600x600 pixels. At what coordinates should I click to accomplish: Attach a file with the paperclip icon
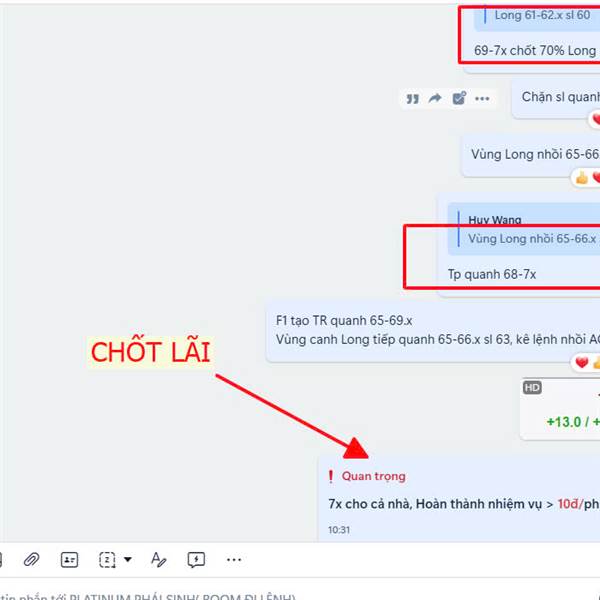click(x=31, y=560)
